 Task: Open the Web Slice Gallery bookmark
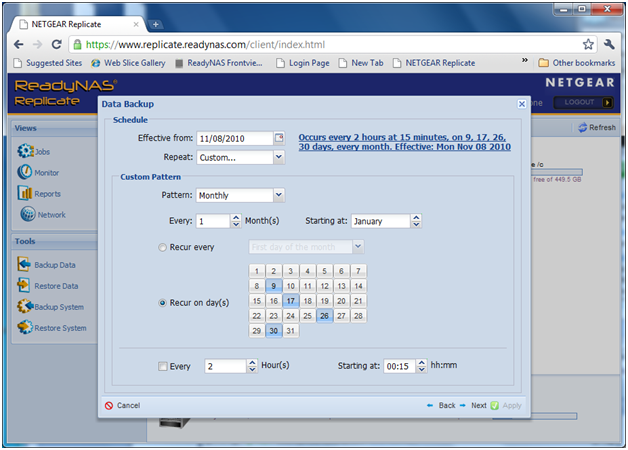[x=128, y=63]
